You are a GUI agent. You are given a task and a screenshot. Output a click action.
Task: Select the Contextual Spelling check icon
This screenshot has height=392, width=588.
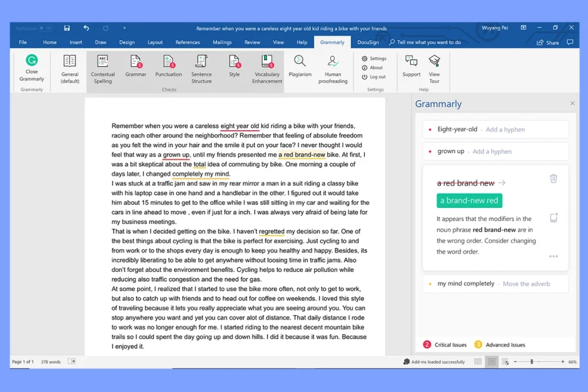tap(103, 68)
